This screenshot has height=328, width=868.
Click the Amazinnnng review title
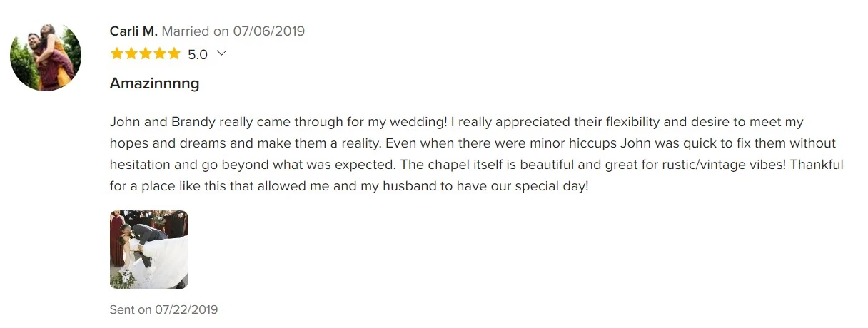[x=154, y=83]
